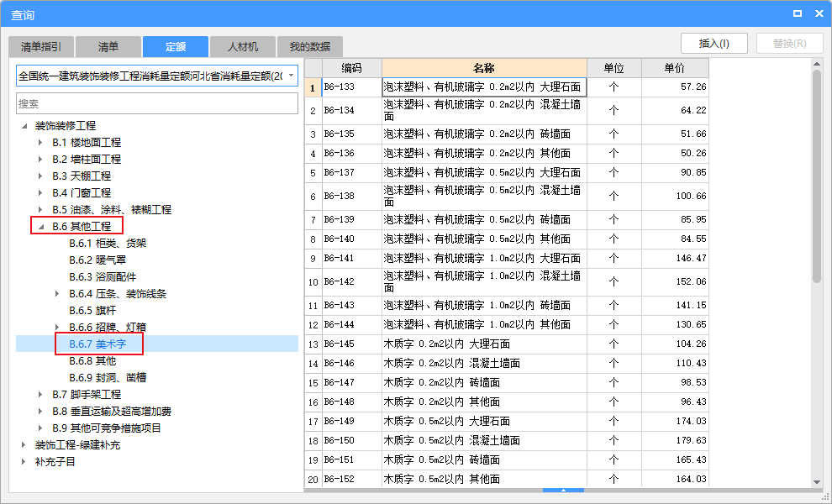
Task: Switch to the 人材机 tab
Action: click(x=243, y=47)
